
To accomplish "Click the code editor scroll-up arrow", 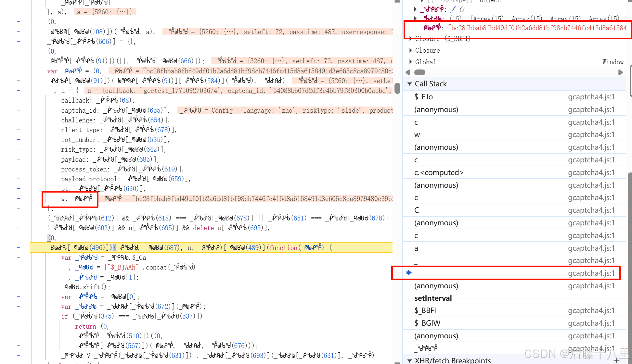I will (397, 2).
